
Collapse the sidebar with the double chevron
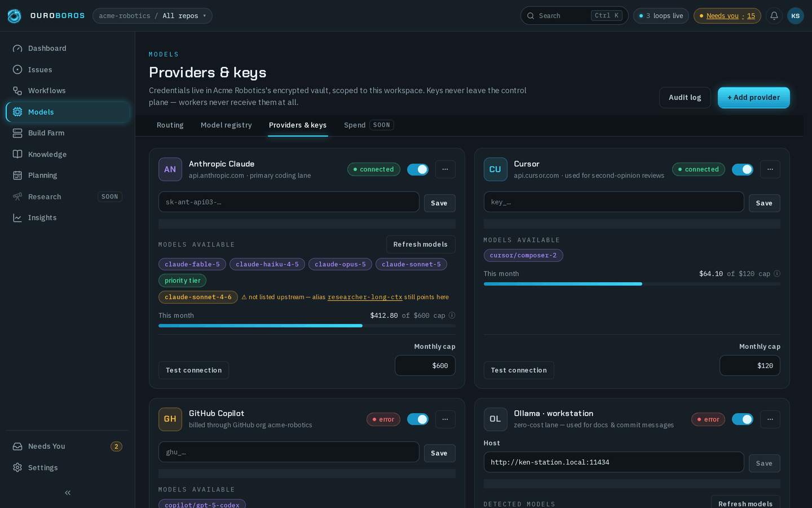pyautogui.click(x=68, y=493)
